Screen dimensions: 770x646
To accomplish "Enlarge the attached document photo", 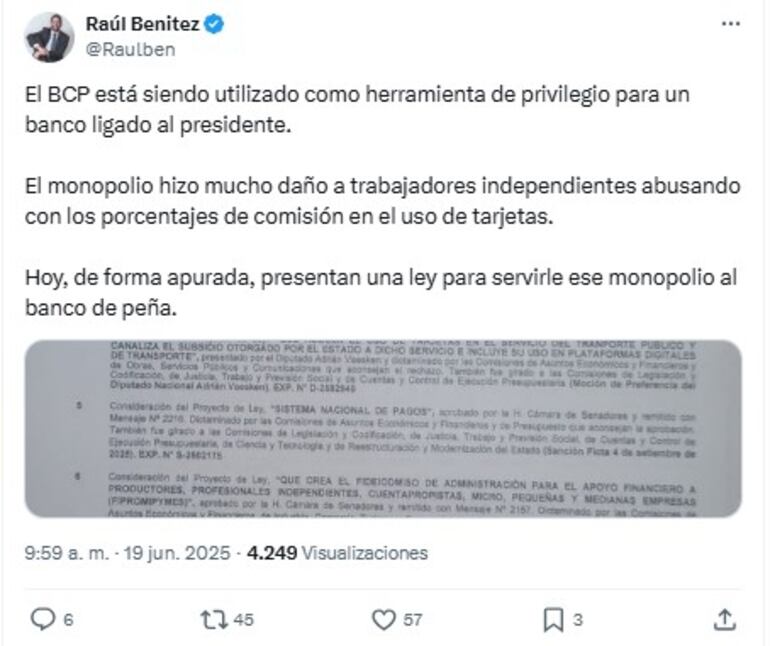I will click(x=383, y=428).
